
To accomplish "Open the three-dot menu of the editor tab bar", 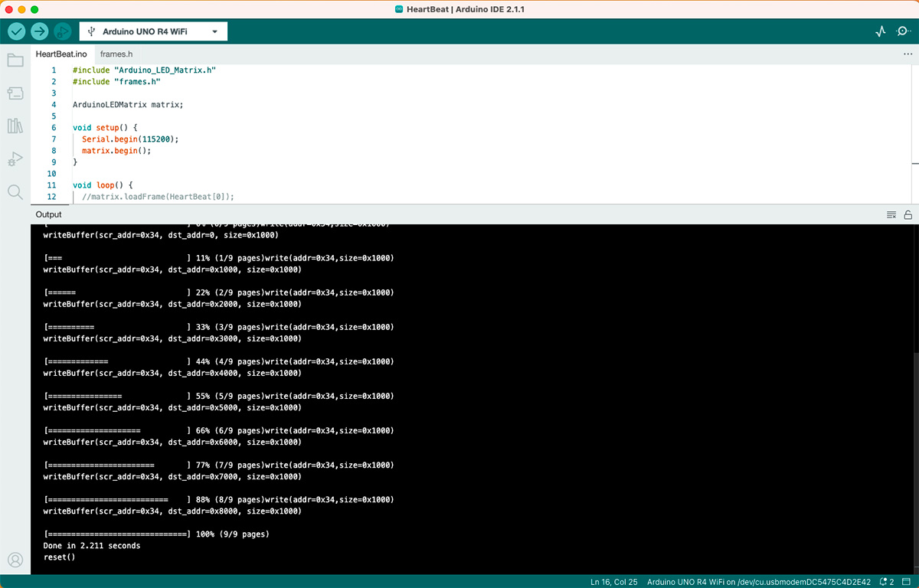I will pyautogui.click(x=908, y=54).
